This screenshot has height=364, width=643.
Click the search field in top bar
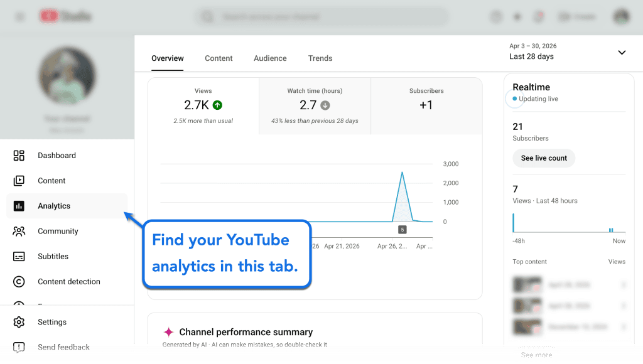coord(321,17)
